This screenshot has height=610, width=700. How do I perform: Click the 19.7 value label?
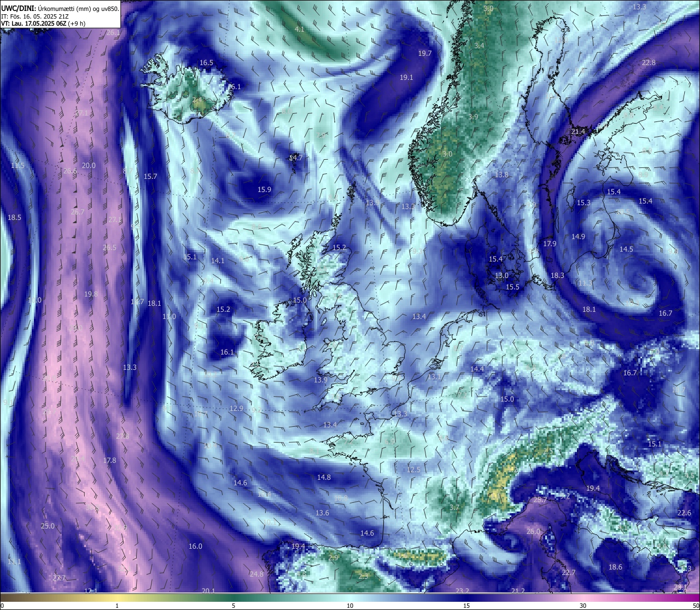(x=425, y=54)
